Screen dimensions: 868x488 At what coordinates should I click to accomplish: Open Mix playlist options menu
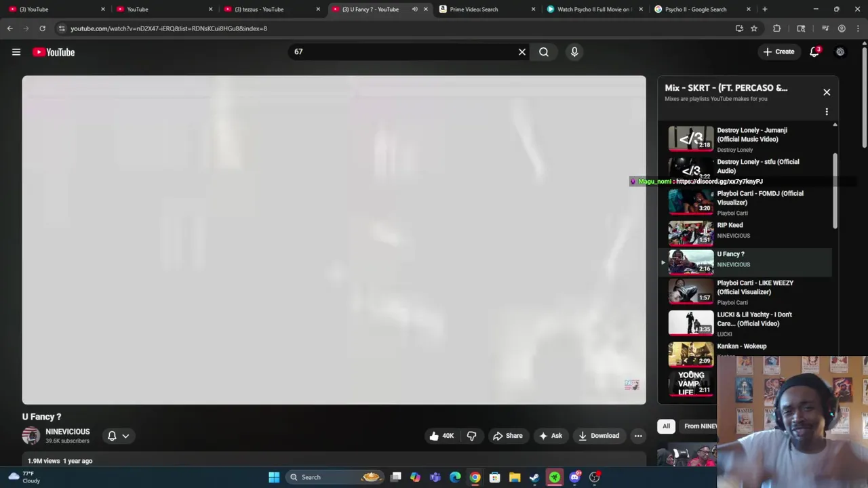pyautogui.click(x=827, y=112)
